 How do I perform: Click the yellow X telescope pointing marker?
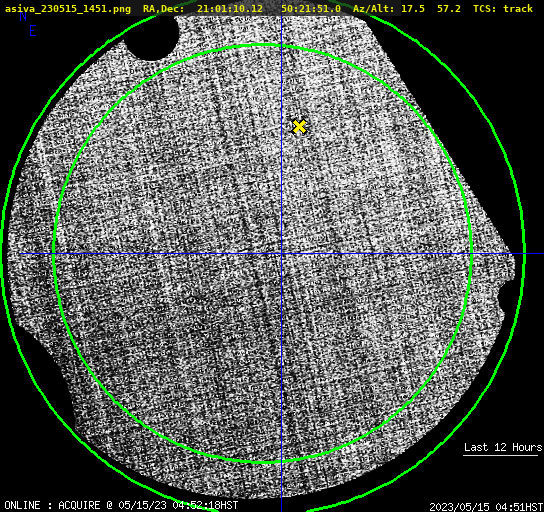click(x=299, y=127)
